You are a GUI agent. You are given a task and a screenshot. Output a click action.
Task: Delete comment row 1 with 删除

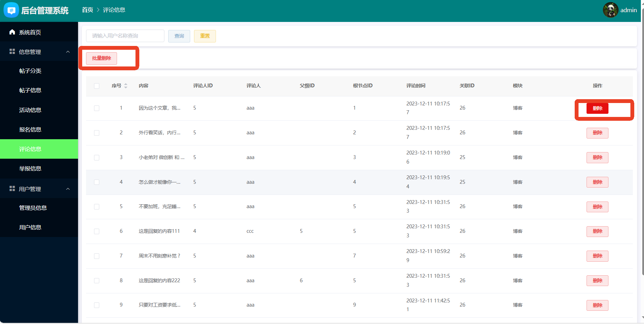tap(597, 108)
